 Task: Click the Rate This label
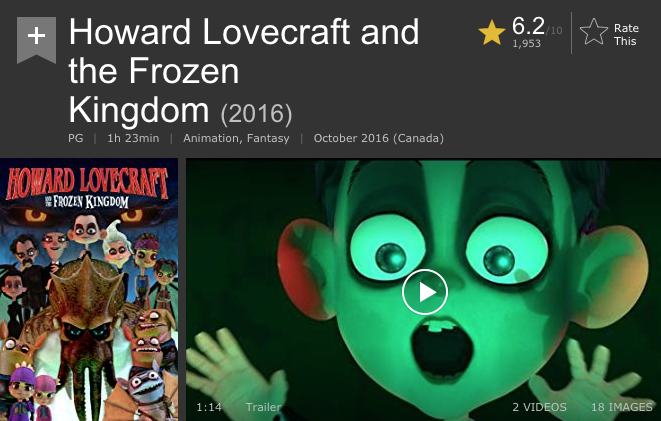(x=626, y=35)
